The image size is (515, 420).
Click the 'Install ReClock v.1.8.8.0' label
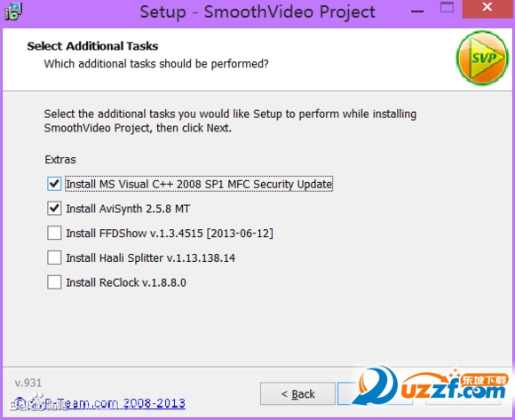126,282
